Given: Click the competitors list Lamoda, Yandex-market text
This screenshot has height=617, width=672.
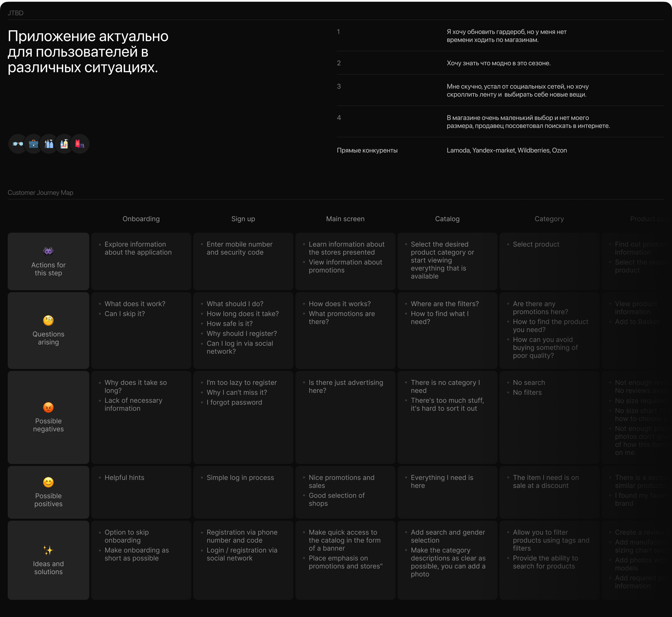Looking at the screenshot, I should coord(507,150).
